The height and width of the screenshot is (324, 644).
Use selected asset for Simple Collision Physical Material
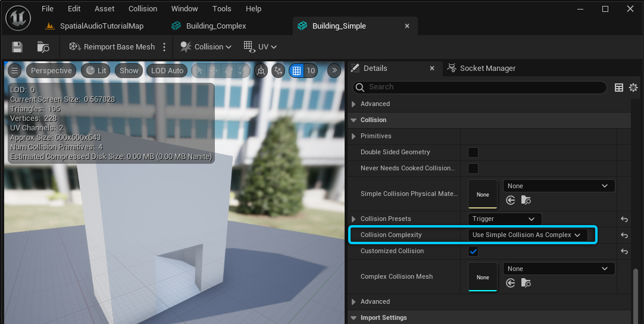tap(511, 200)
